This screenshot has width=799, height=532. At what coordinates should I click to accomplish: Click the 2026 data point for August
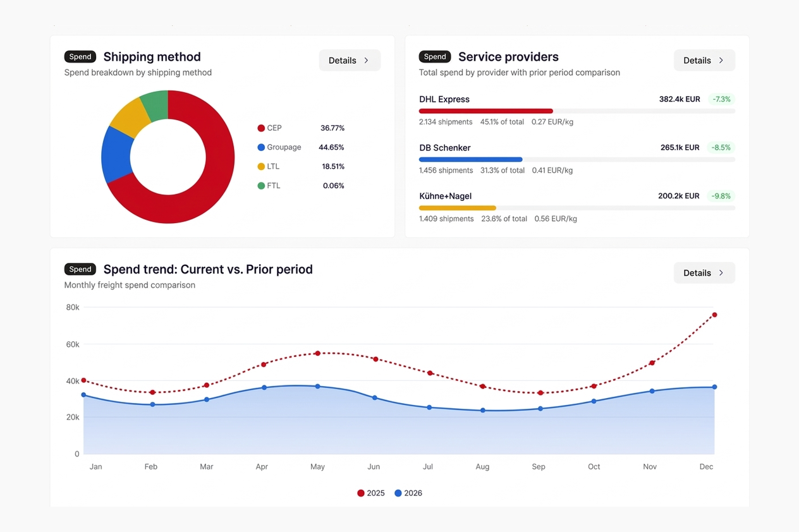tap(483, 410)
